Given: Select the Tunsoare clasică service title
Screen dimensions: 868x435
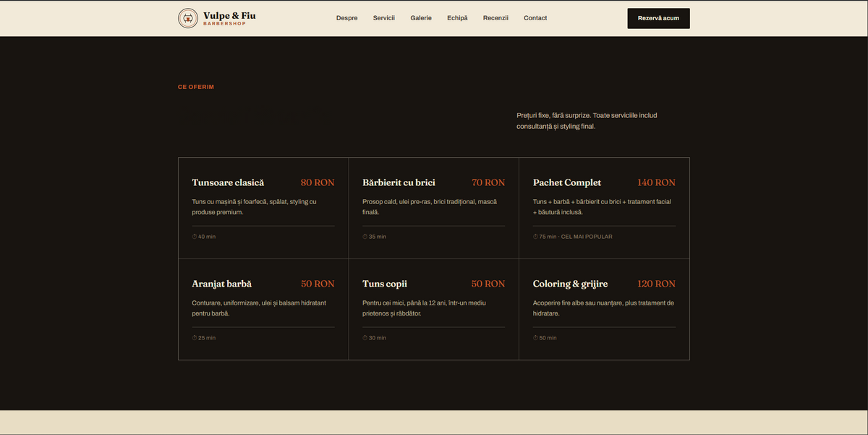Looking at the screenshot, I should 228,182.
